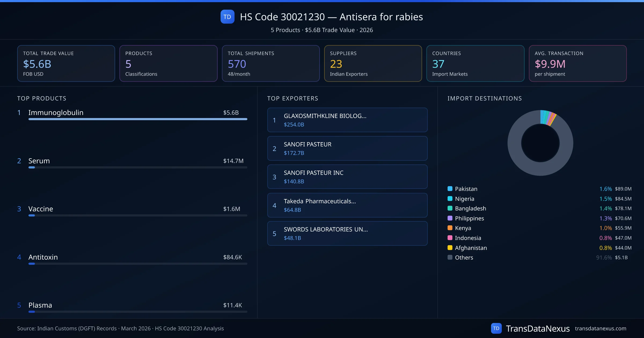Select the GLAXOSMITHKLINE BIOLOG exporter card
Image resolution: width=644 pixels, height=338 pixels.
point(347,120)
